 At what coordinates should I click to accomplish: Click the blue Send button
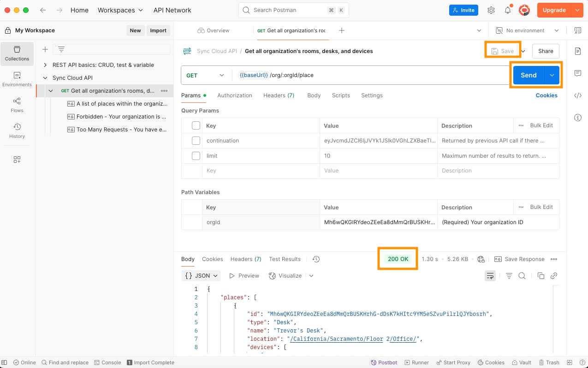pos(529,75)
